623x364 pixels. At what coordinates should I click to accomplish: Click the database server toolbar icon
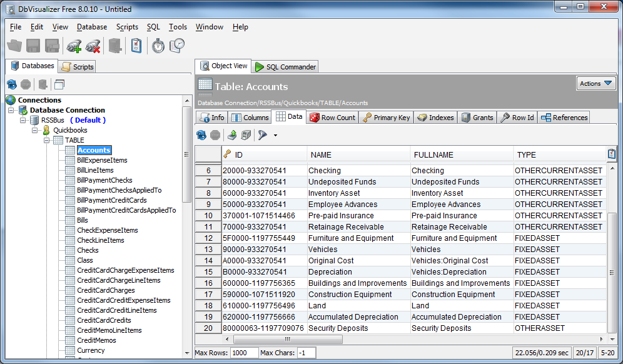pos(115,46)
